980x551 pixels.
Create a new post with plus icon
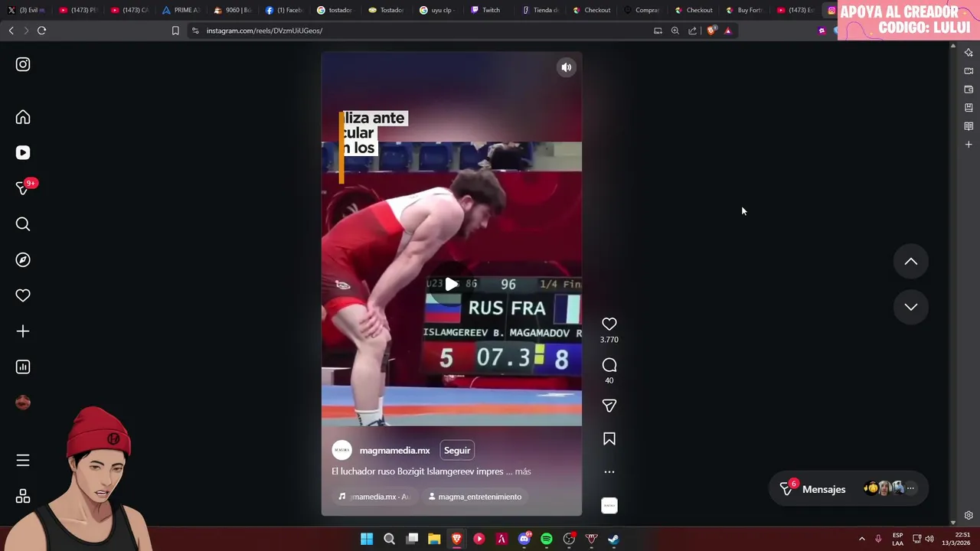tap(23, 331)
